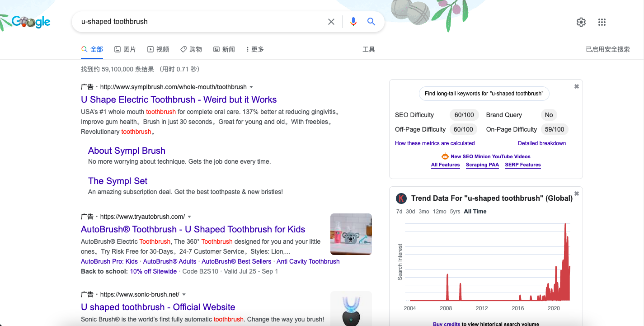Image resolution: width=644 pixels, height=326 pixels.
Task: Open the Scraping PAA link
Action: (483, 165)
